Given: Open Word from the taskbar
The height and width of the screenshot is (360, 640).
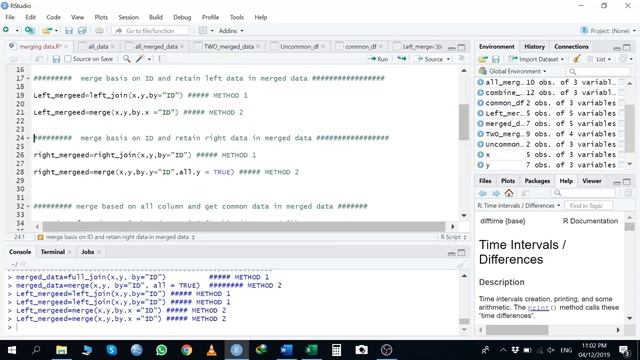Looking at the screenshot, I should [287, 350].
